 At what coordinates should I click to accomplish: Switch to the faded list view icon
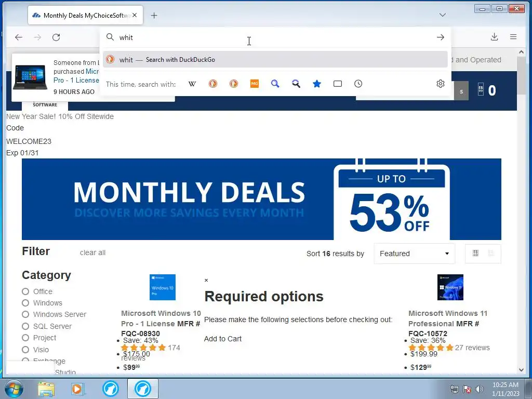coord(490,253)
